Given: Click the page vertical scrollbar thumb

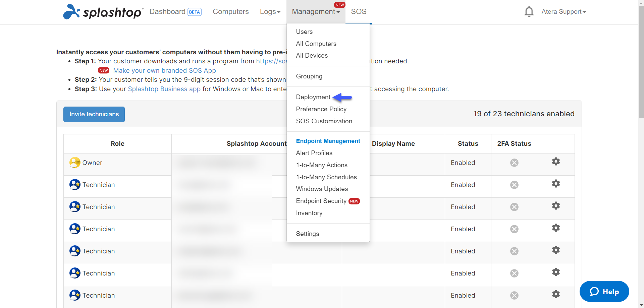Looking at the screenshot, I should coord(641,62).
